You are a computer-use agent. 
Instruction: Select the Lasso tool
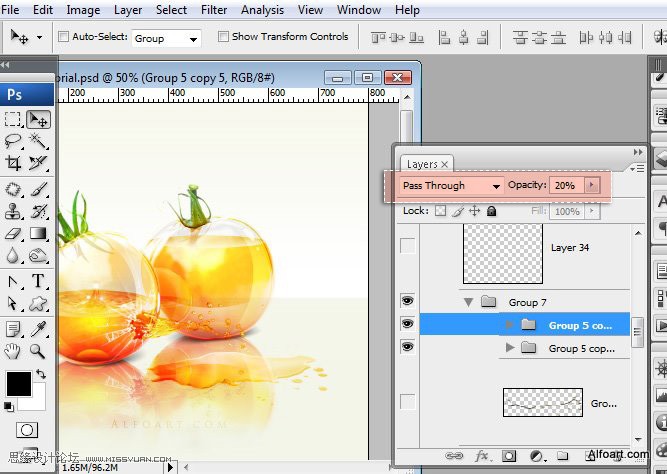pos(13,140)
